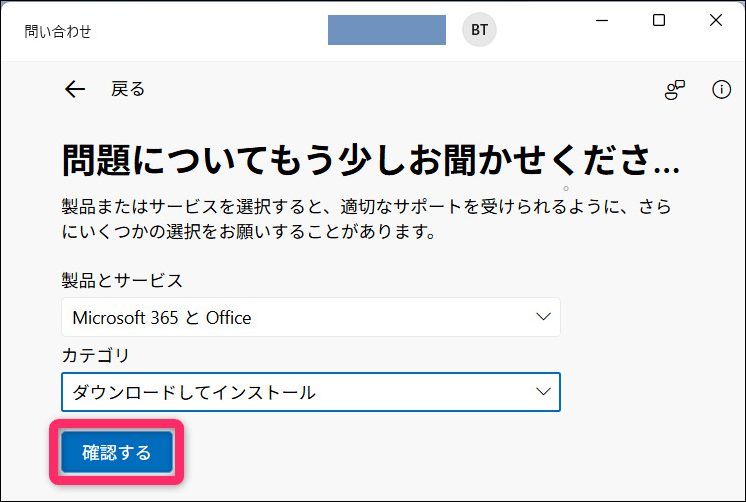
Task: Click the 製品とサービス label
Action: coord(122,280)
